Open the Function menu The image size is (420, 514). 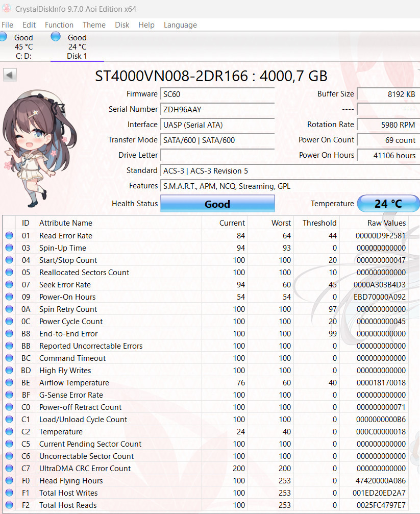pos(59,25)
